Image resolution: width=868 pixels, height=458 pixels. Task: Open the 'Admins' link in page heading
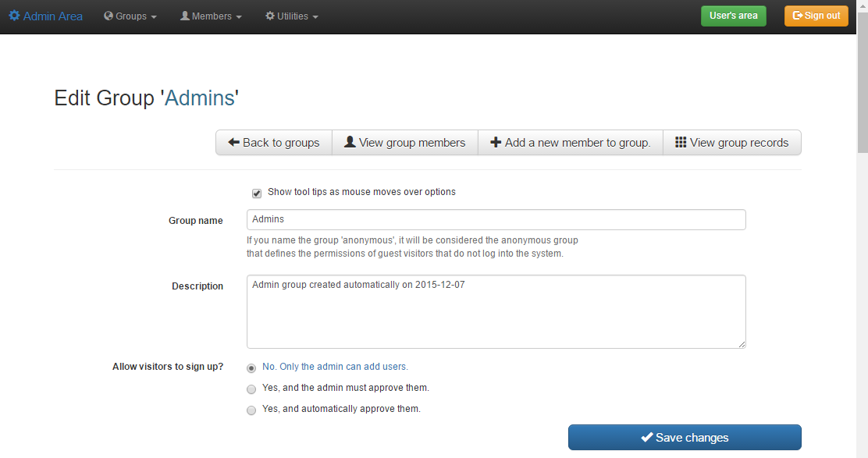point(200,98)
